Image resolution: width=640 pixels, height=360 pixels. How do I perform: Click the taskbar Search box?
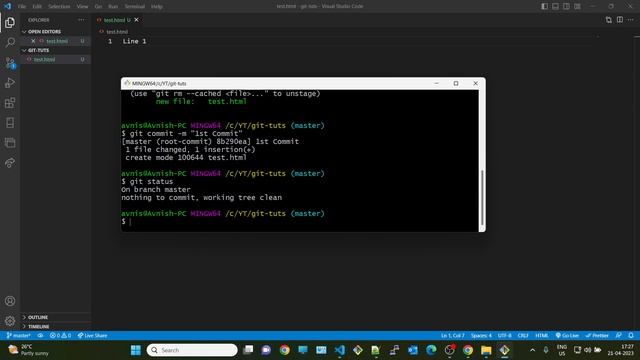[x=192, y=350]
